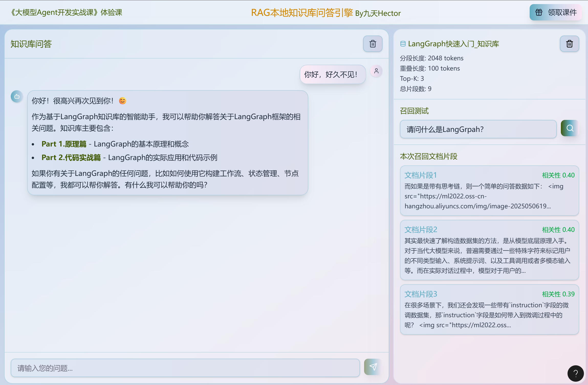Open 文档片段2 recall card
This screenshot has height=385, width=588.
(x=489, y=250)
